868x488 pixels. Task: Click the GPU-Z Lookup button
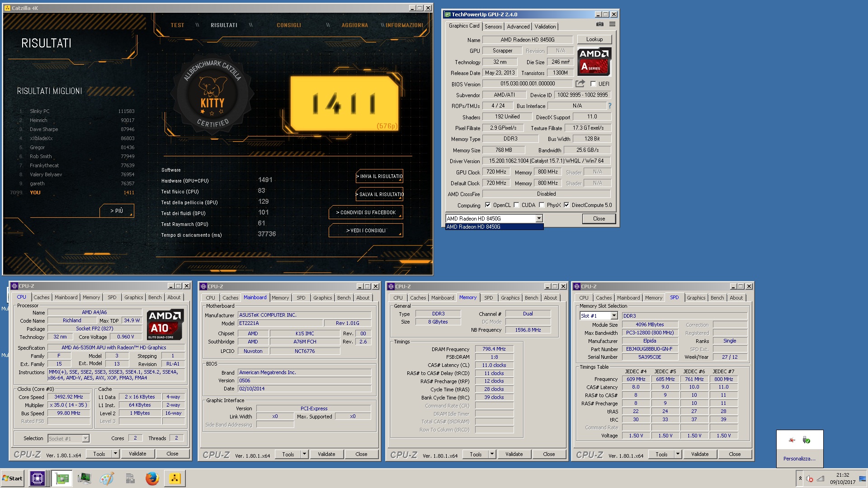click(594, 39)
